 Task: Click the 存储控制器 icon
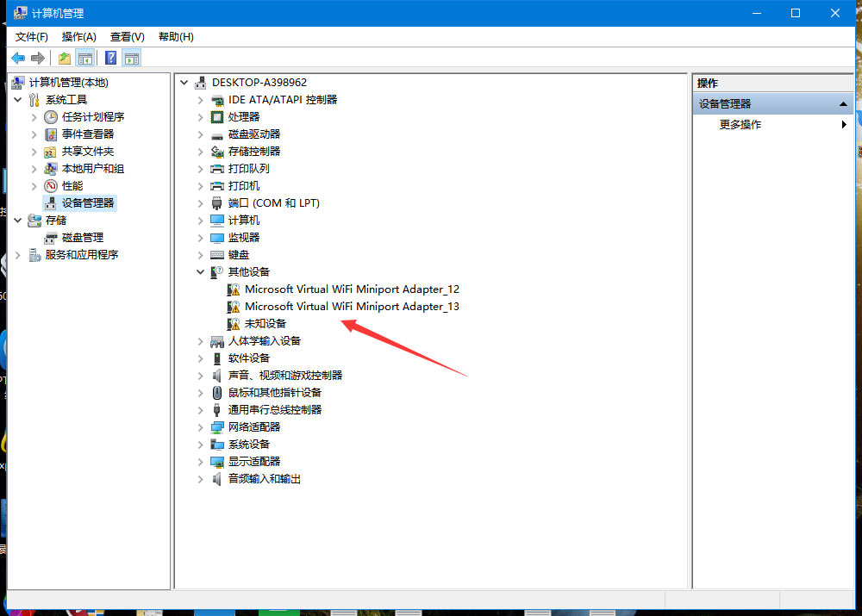pos(218,152)
